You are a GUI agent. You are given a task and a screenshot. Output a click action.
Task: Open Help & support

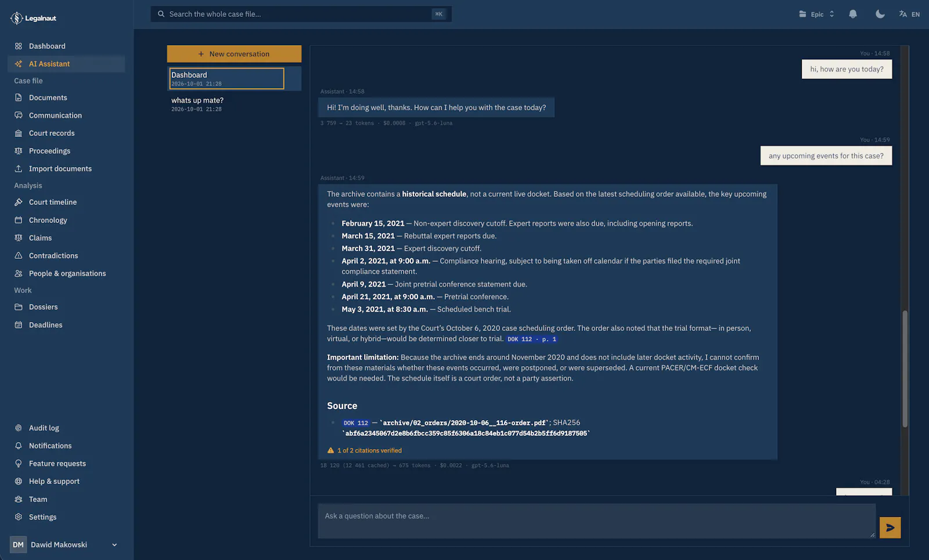pos(66,481)
